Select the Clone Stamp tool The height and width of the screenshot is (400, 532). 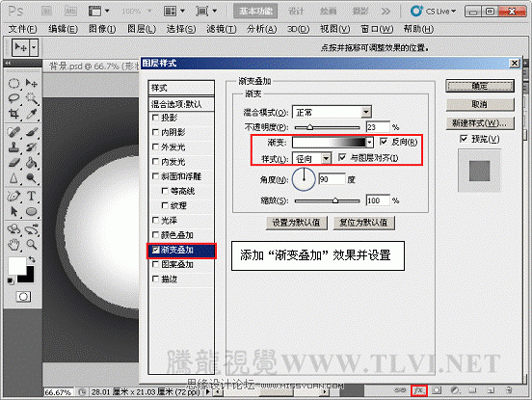(13, 147)
